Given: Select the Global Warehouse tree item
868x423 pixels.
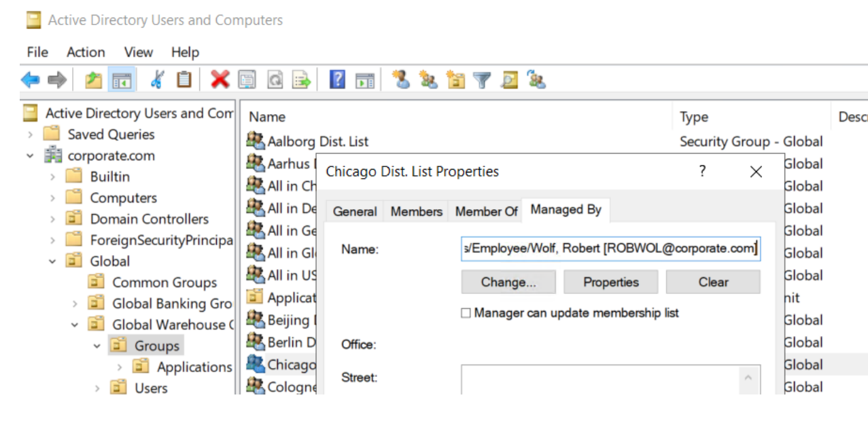Looking at the screenshot, I should (173, 325).
